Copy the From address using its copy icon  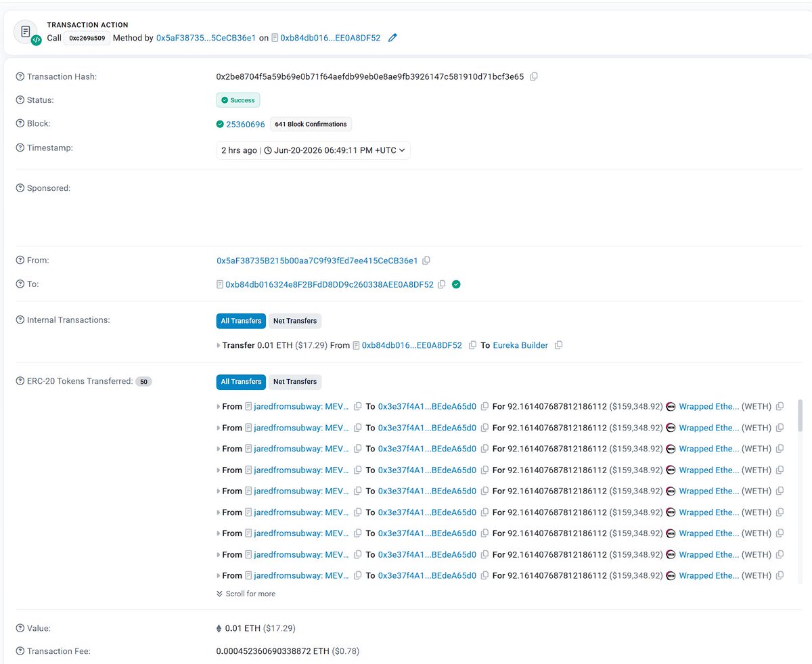(426, 261)
